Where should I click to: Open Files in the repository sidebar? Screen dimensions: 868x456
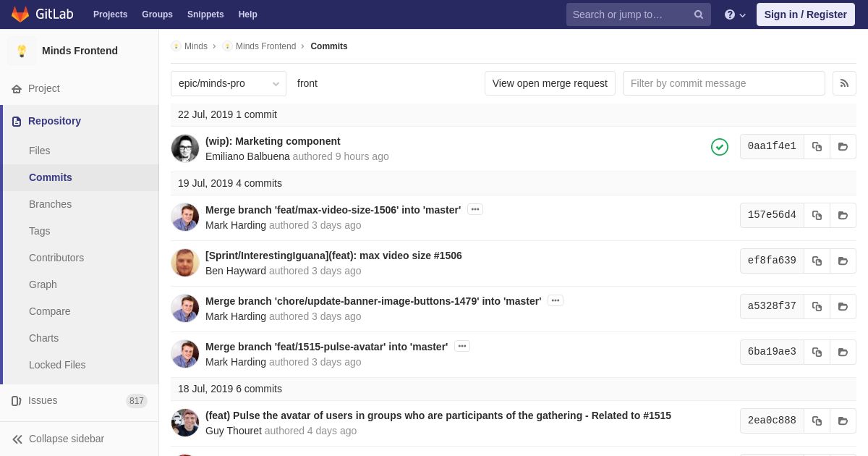[x=40, y=151]
